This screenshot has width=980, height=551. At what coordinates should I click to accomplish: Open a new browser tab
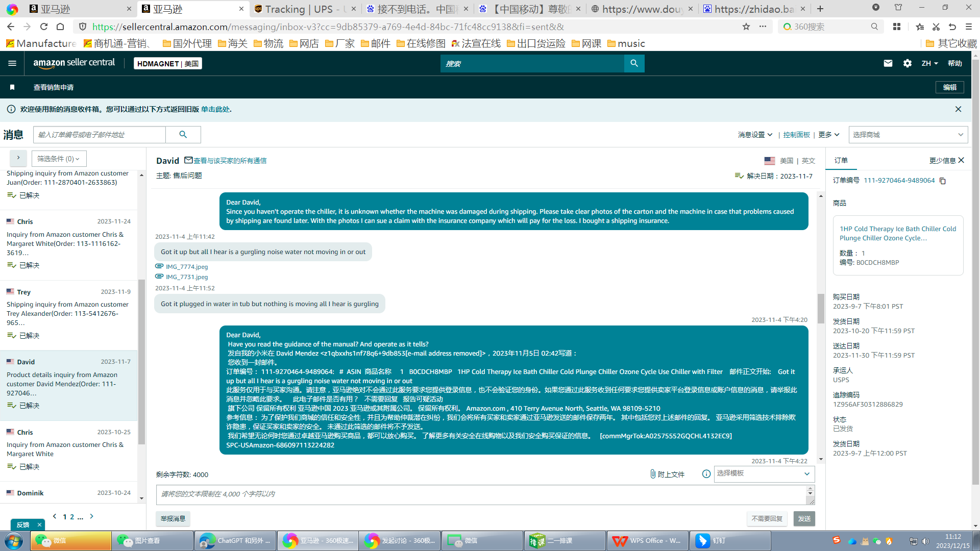820,9
